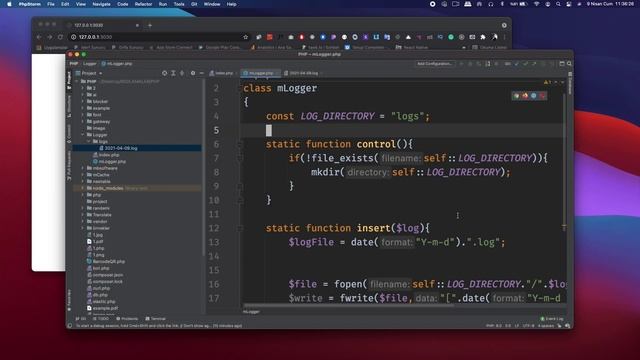The width and height of the screenshot is (640, 360).
Task: Click the Git Push arrow in toolbar
Action: coord(534,64)
